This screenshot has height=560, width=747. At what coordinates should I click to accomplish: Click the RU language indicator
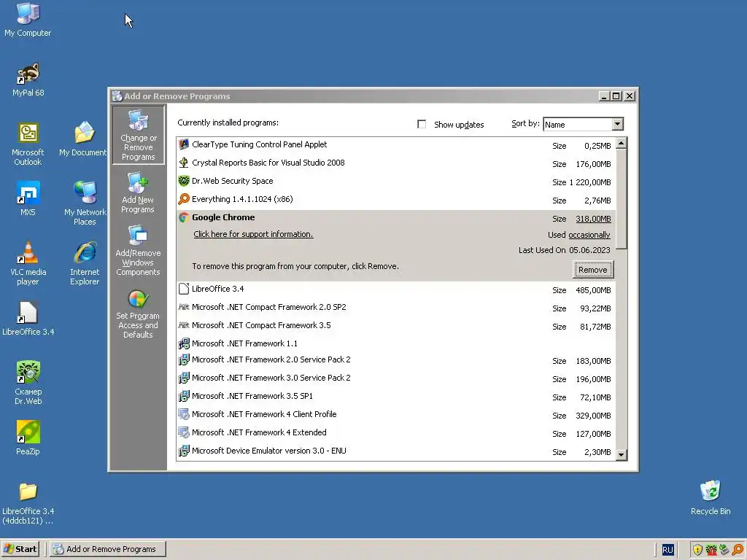click(x=668, y=550)
